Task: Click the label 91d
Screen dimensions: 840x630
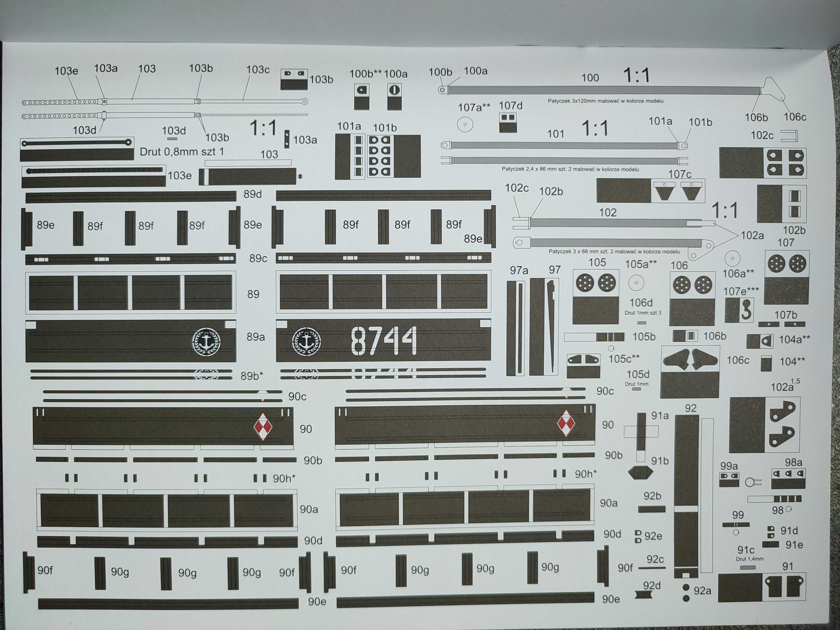Action: 789,530
